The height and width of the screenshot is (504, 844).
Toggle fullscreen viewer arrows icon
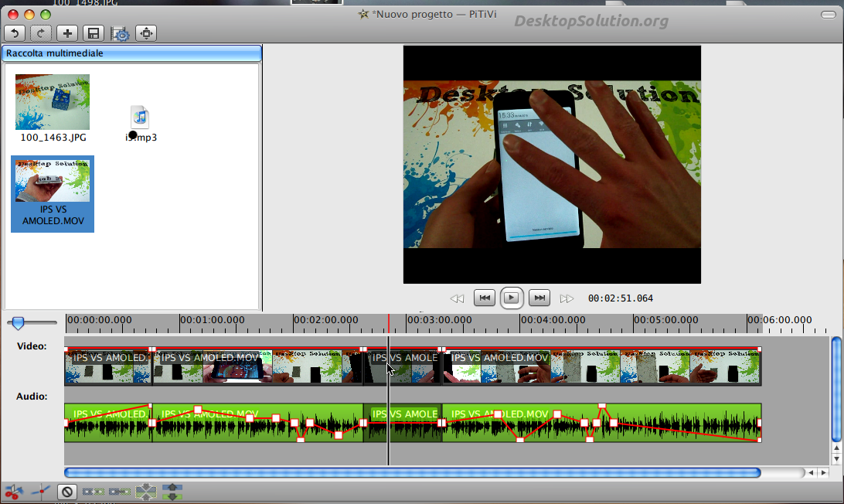point(146,33)
